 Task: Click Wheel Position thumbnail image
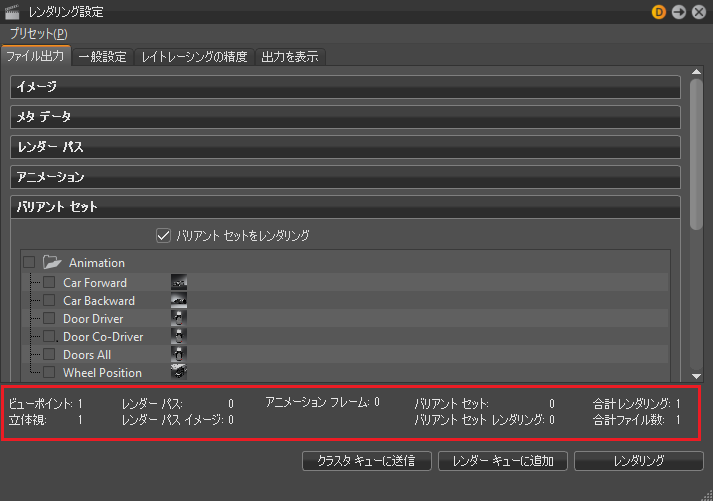[x=179, y=372]
